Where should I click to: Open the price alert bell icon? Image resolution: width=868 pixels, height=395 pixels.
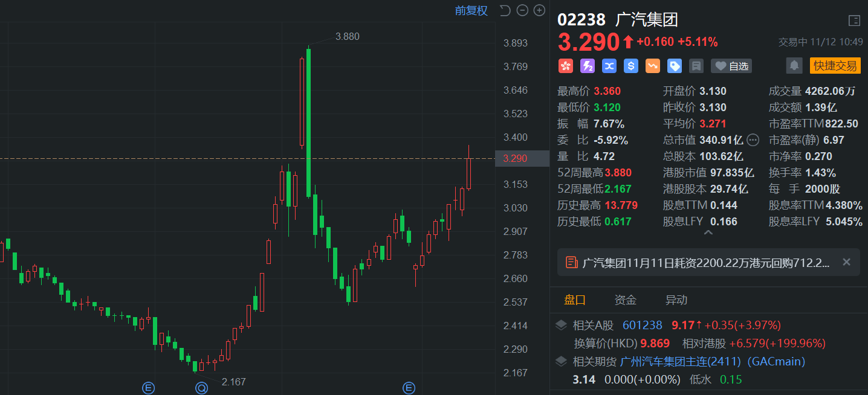pyautogui.click(x=794, y=65)
